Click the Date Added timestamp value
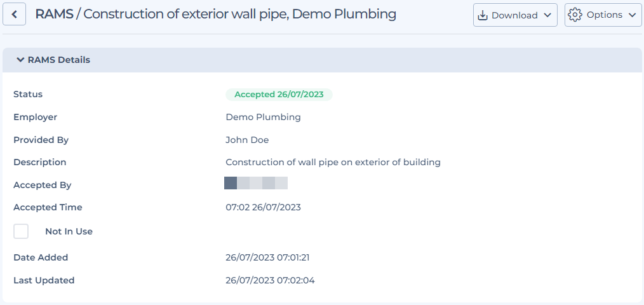The image size is (644, 305). (267, 258)
